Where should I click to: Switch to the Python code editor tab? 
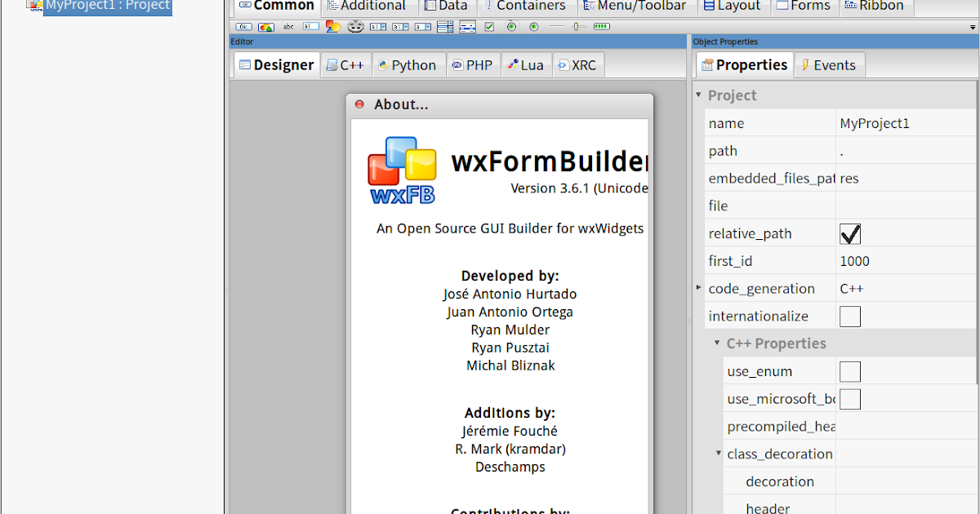408,64
